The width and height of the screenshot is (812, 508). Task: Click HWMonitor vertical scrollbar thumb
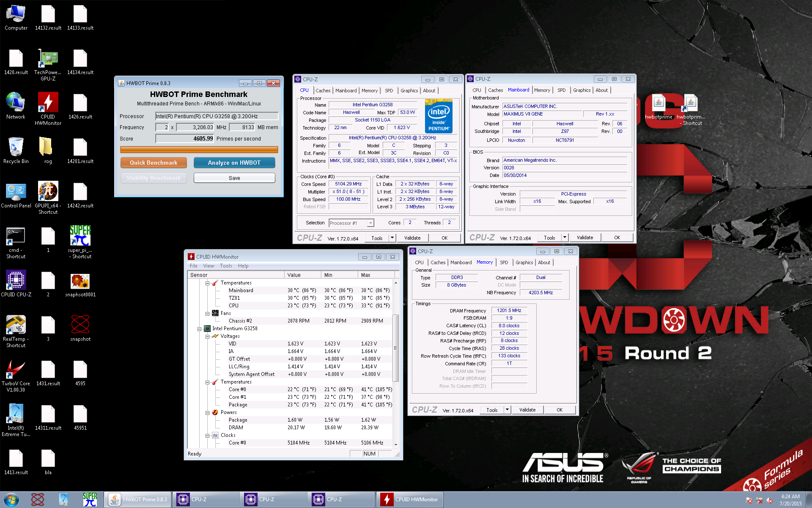[x=396, y=348]
